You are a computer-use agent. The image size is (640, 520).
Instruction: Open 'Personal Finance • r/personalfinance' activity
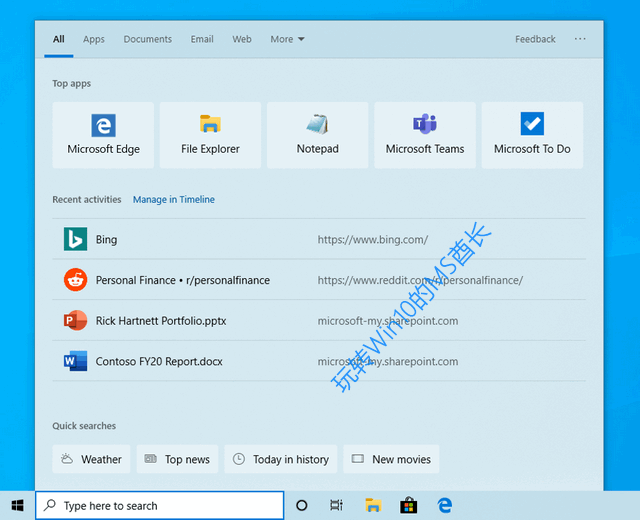click(183, 280)
